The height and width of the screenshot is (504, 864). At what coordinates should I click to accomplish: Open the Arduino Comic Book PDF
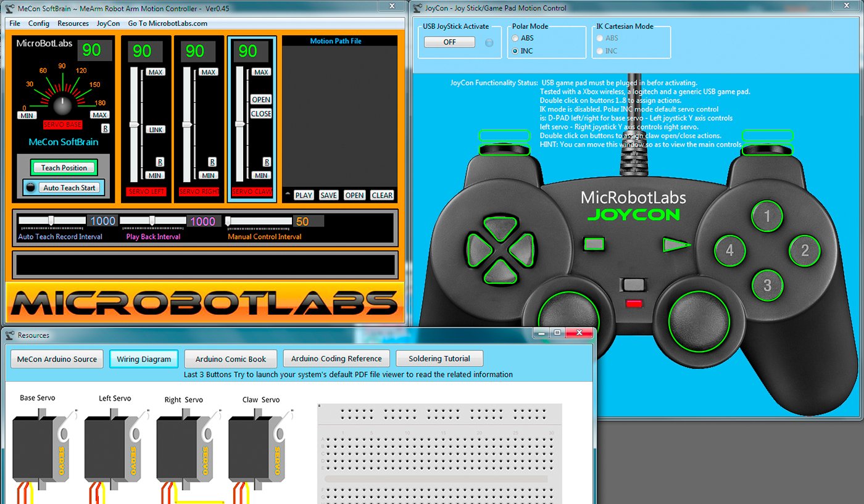coord(231,359)
